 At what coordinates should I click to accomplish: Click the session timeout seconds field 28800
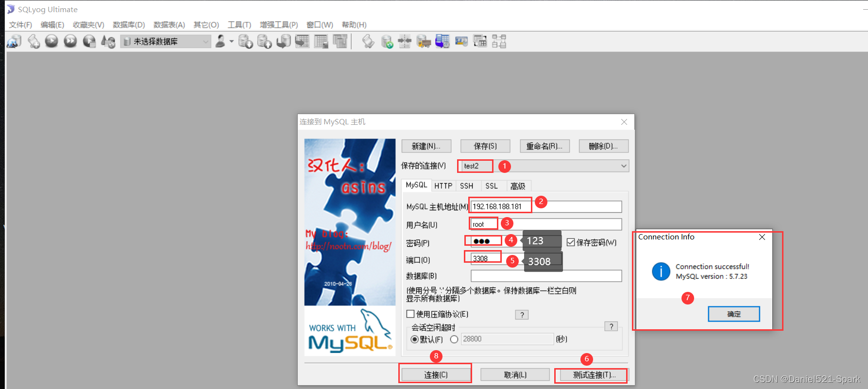507,339
